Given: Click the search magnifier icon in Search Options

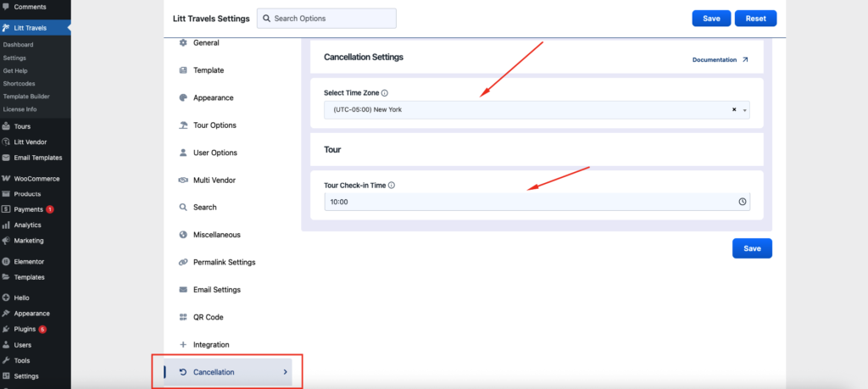Looking at the screenshot, I should pyautogui.click(x=266, y=19).
